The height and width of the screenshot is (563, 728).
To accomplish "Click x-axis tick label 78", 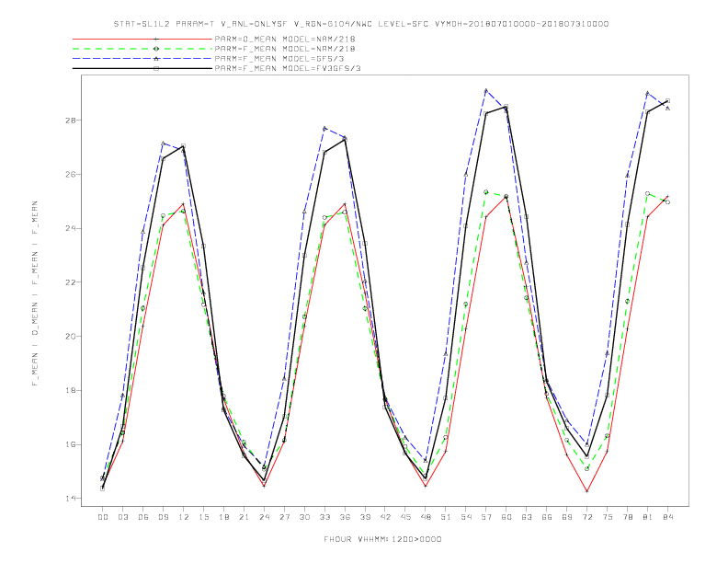I will pyautogui.click(x=627, y=517).
